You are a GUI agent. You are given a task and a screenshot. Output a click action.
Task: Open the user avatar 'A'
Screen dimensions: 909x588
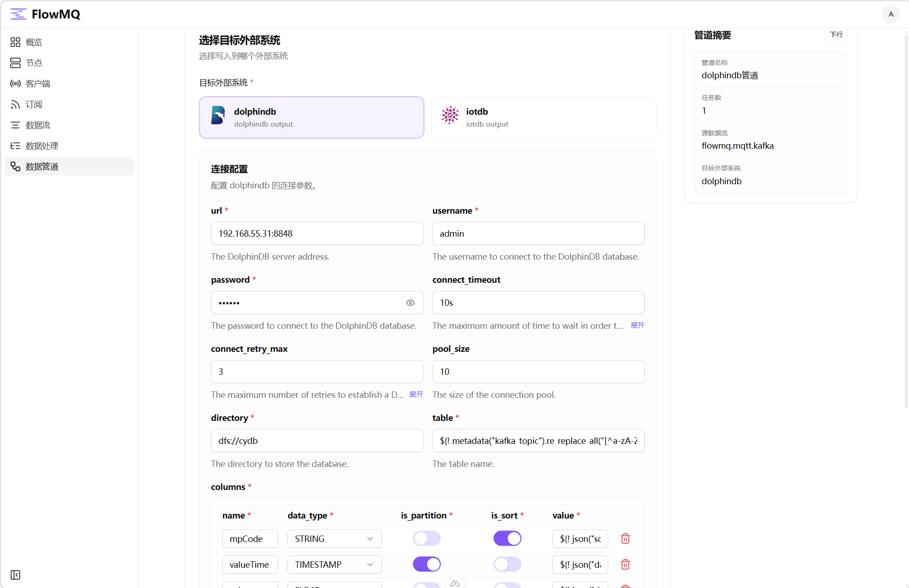pyautogui.click(x=891, y=14)
